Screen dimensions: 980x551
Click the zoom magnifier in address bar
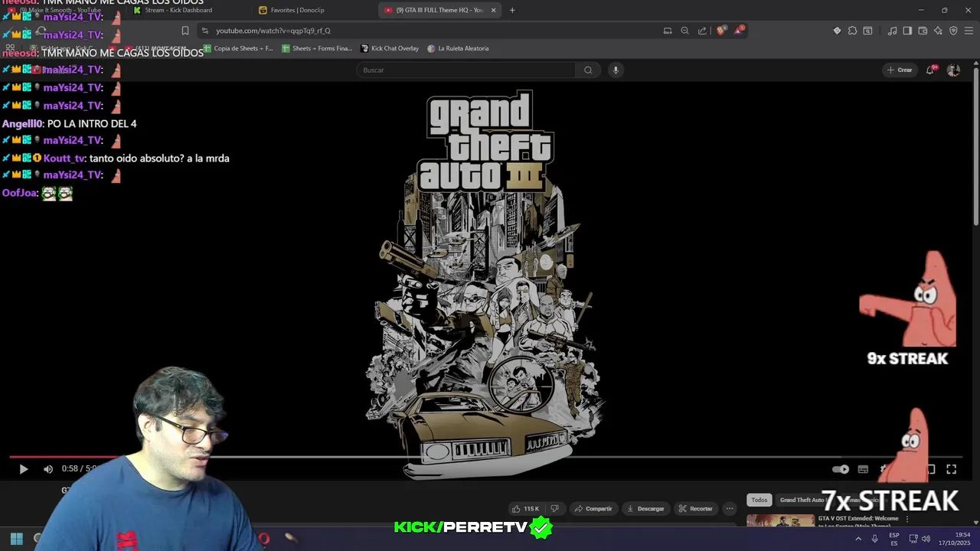tap(684, 31)
